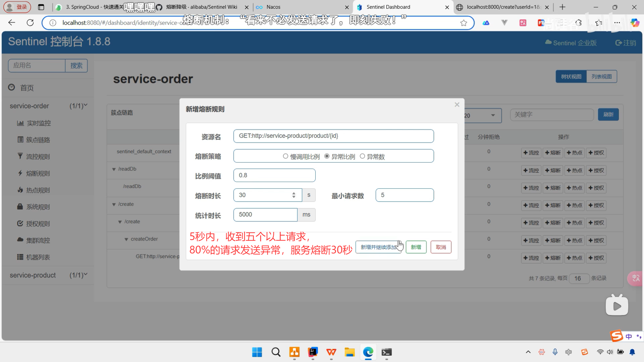Click the 实时监控 chart icon

[20, 123]
